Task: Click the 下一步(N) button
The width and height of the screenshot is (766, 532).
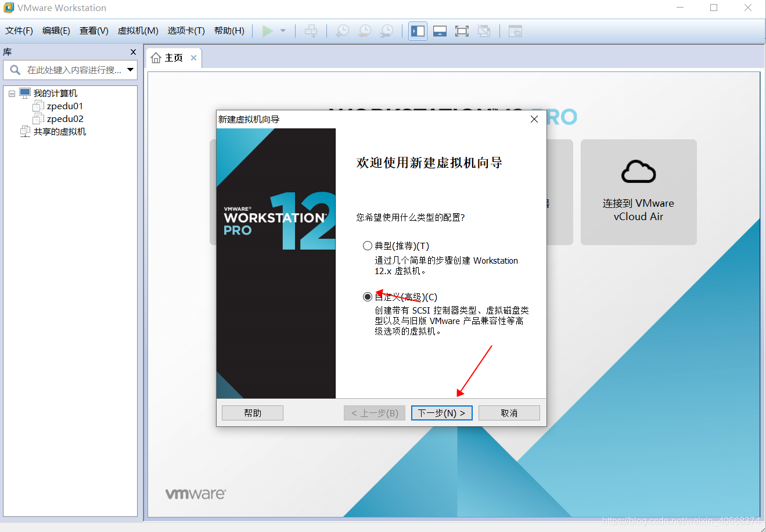Action: tap(442, 413)
